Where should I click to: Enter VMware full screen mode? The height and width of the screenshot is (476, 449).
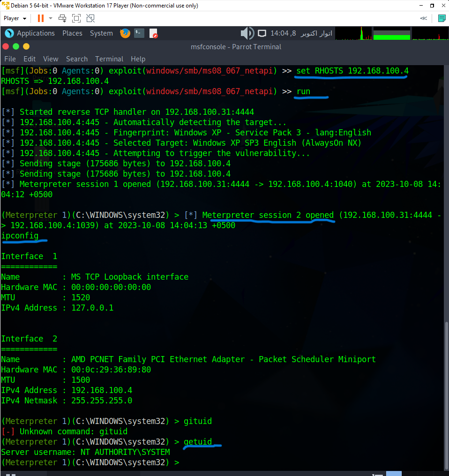[76, 19]
